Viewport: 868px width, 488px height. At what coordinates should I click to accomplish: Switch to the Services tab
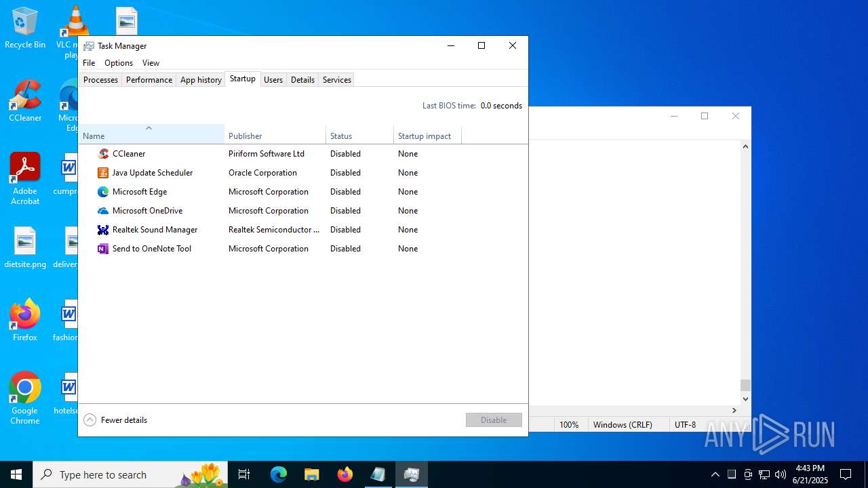pos(337,80)
